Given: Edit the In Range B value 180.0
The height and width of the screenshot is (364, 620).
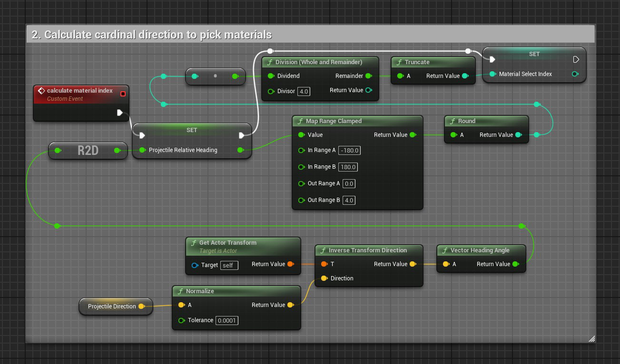Looking at the screenshot, I should point(348,167).
